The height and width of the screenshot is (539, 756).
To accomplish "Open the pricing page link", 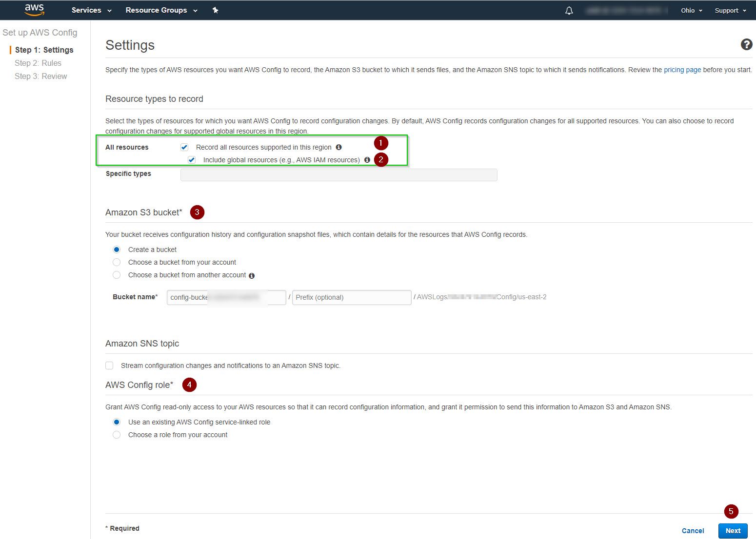I will (x=682, y=70).
